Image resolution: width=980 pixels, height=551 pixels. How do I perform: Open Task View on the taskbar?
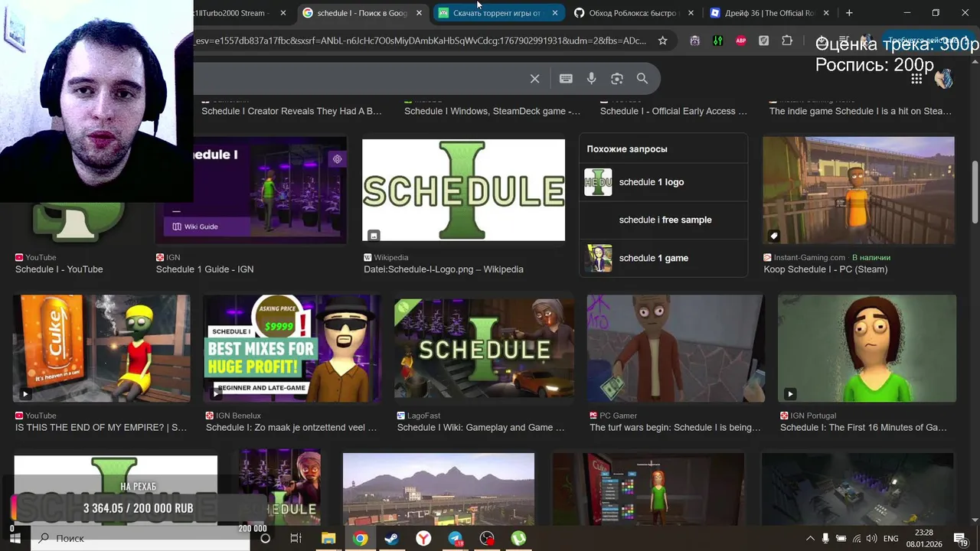[296, 539]
